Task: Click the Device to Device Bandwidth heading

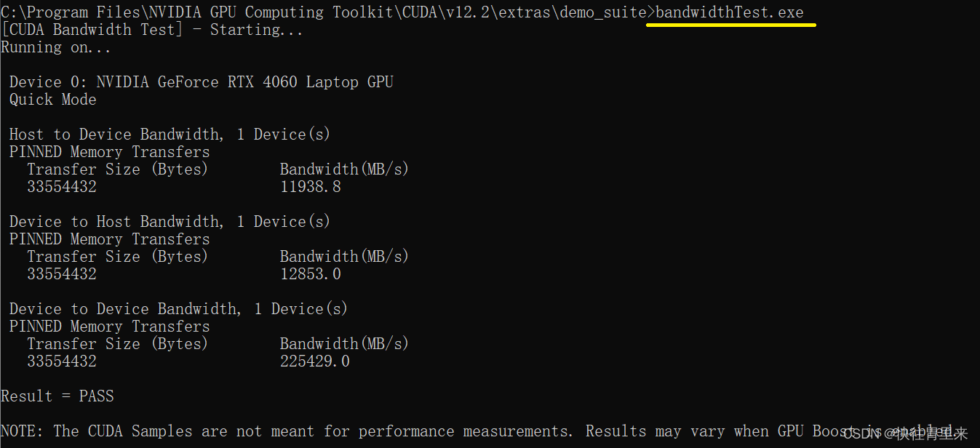Action: click(178, 309)
